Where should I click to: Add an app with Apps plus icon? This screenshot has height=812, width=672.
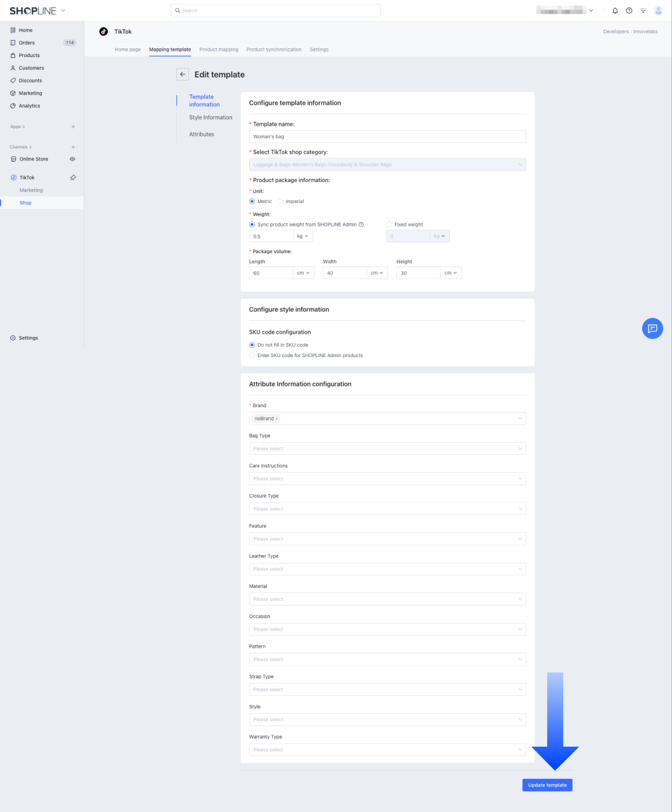pyautogui.click(x=73, y=127)
